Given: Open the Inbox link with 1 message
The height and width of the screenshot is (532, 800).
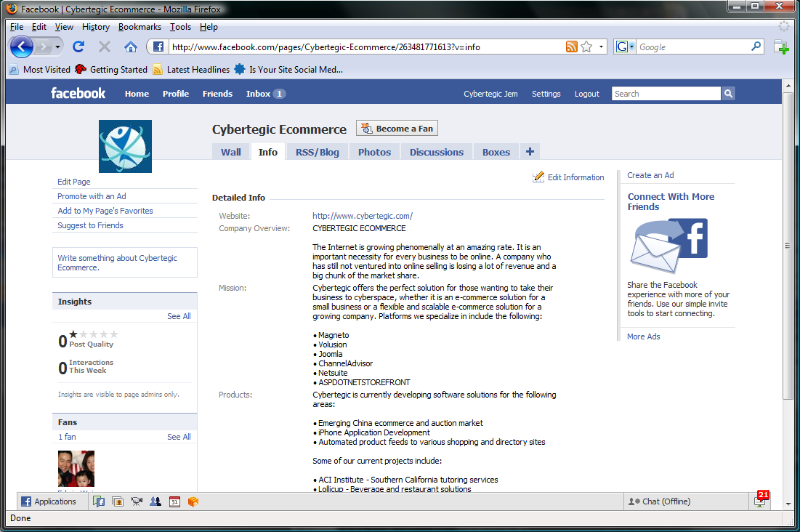Looking at the screenshot, I should 265,94.
